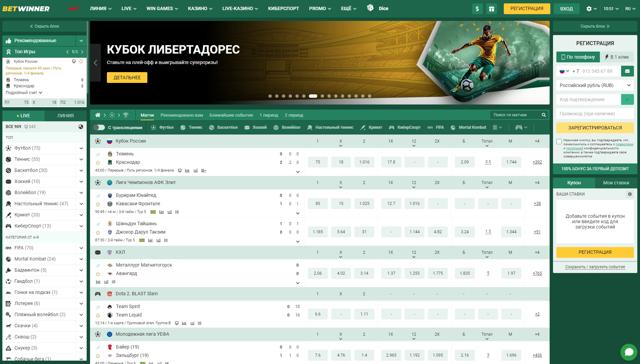Screen dimensions: 640x364
Task: Open the currency Российский рубль dropdown
Action: click(x=595, y=85)
